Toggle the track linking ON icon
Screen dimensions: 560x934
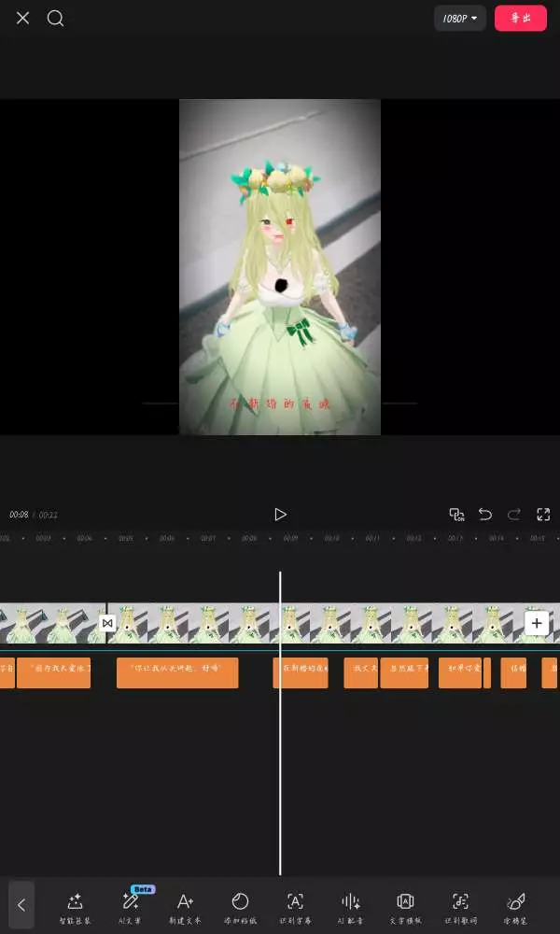click(456, 515)
